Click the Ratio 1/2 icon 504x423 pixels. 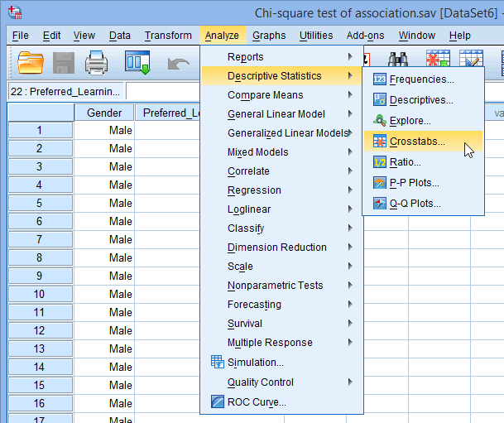380,162
